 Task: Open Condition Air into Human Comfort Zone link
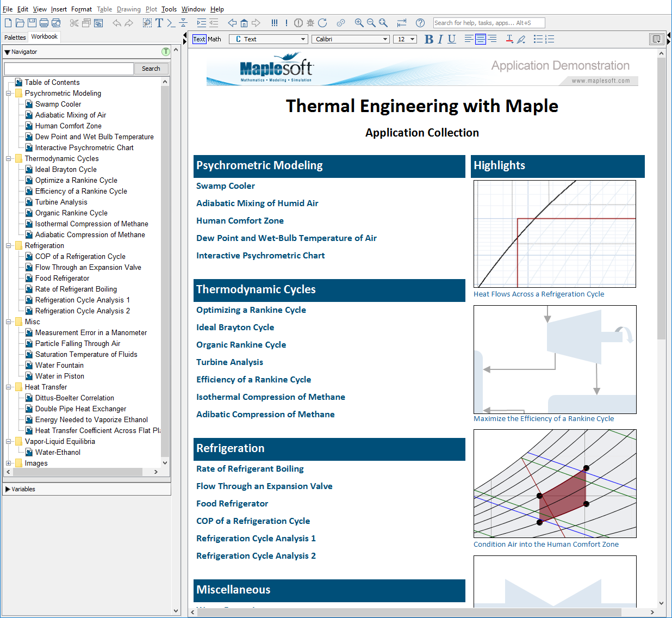tap(546, 545)
